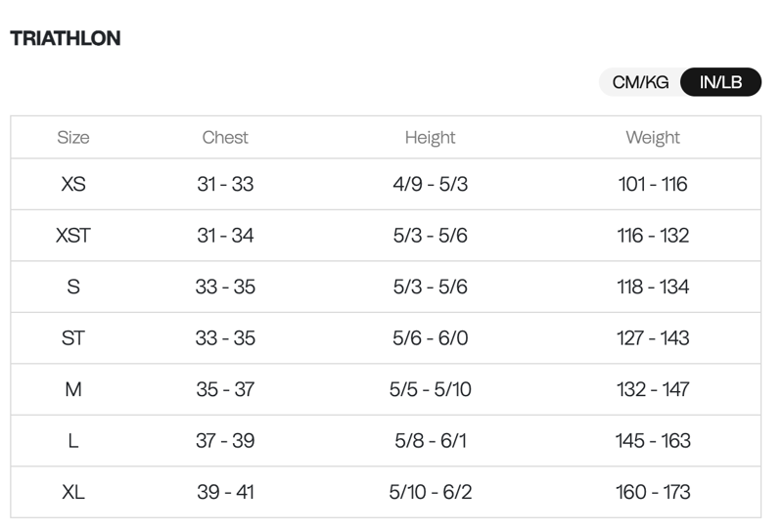Switch units to CM/KG
Screen dimensions: 783x532
tap(640, 82)
